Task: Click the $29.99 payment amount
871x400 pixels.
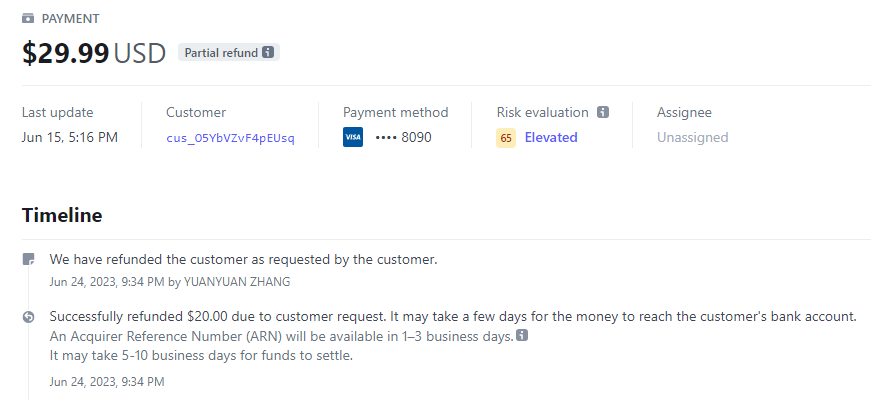Action: pos(66,53)
